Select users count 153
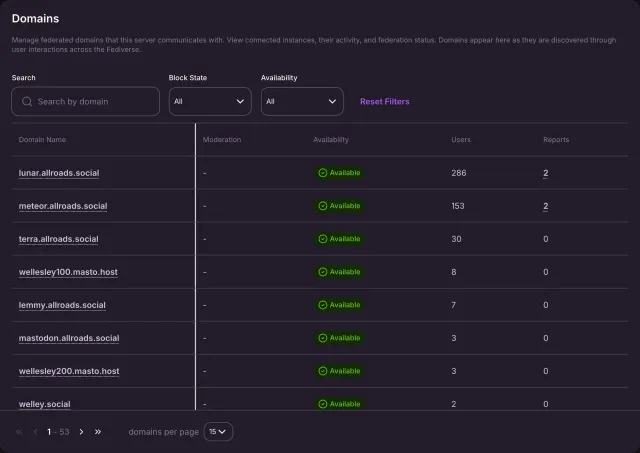Viewport: 640px width, 453px height. (x=458, y=206)
